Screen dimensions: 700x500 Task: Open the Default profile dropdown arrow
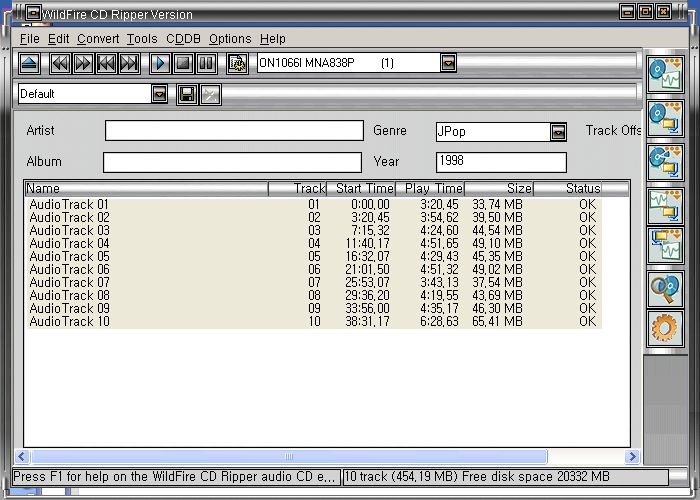pos(159,94)
